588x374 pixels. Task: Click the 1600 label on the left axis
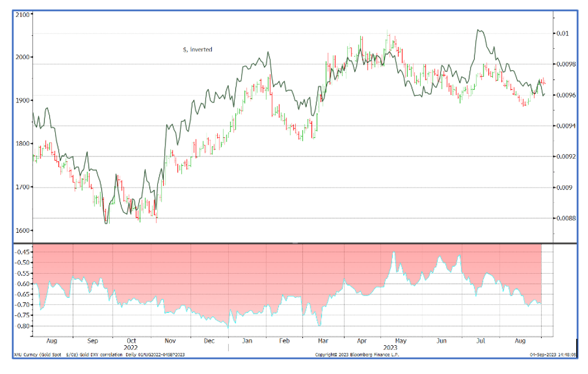pyautogui.click(x=22, y=230)
